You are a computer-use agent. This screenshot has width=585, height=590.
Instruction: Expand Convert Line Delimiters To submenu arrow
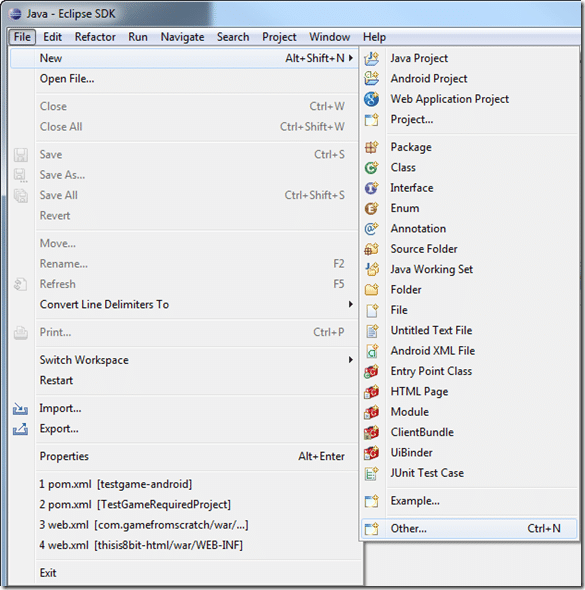pos(351,304)
